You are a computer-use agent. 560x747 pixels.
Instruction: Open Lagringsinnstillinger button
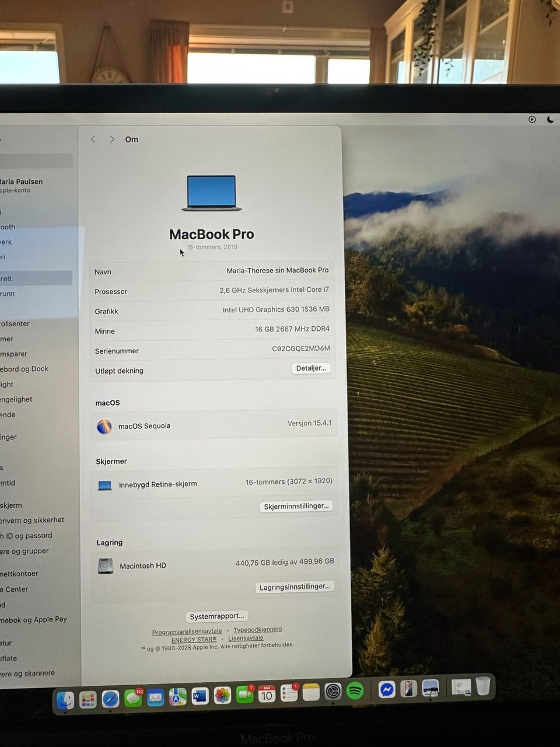point(295,587)
